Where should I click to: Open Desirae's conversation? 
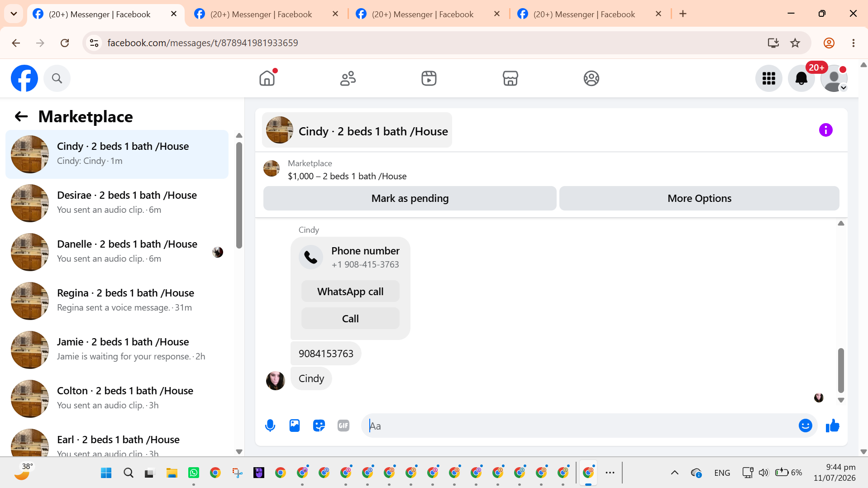click(x=117, y=203)
